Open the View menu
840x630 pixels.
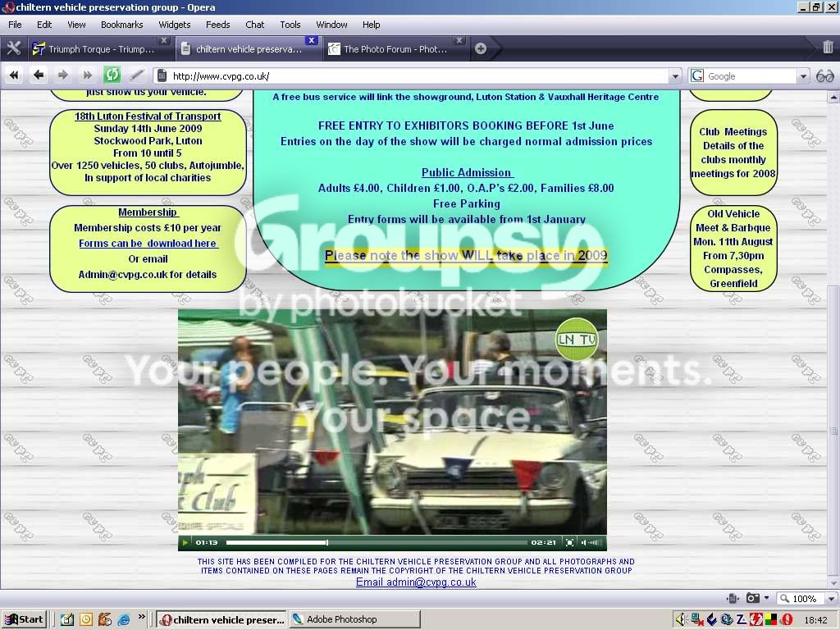[x=76, y=25]
